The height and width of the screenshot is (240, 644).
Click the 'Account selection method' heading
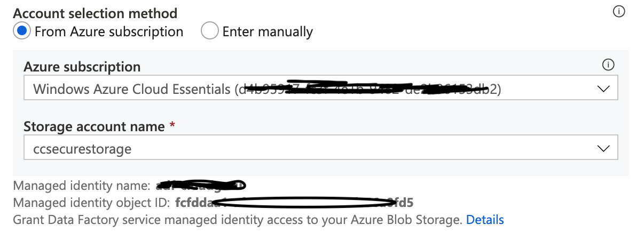[x=96, y=13]
